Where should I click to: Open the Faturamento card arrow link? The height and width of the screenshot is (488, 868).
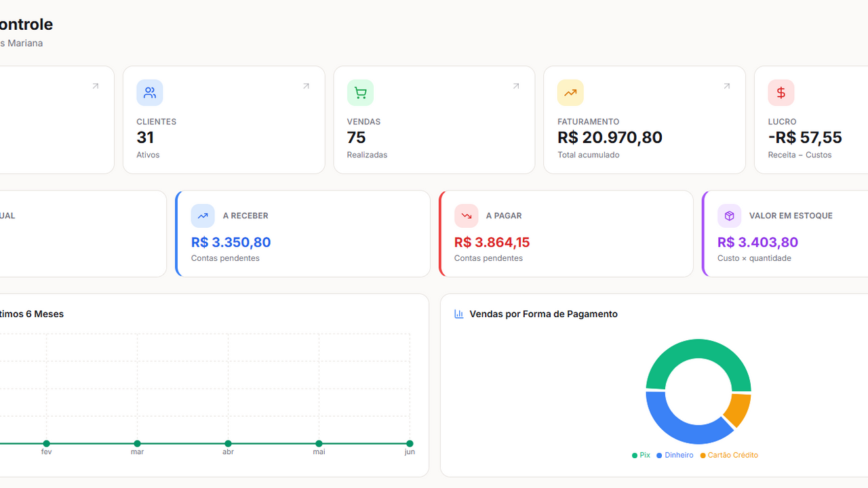coord(727,86)
